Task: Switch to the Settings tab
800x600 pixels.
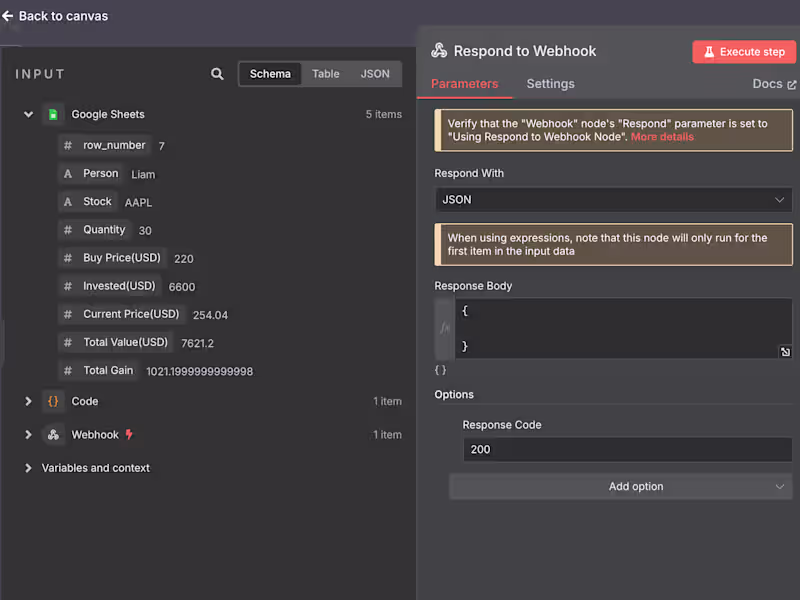Action: pyautogui.click(x=550, y=84)
